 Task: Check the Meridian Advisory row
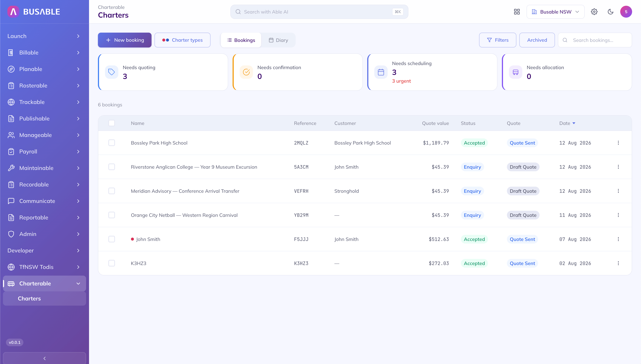[x=112, y=191]
